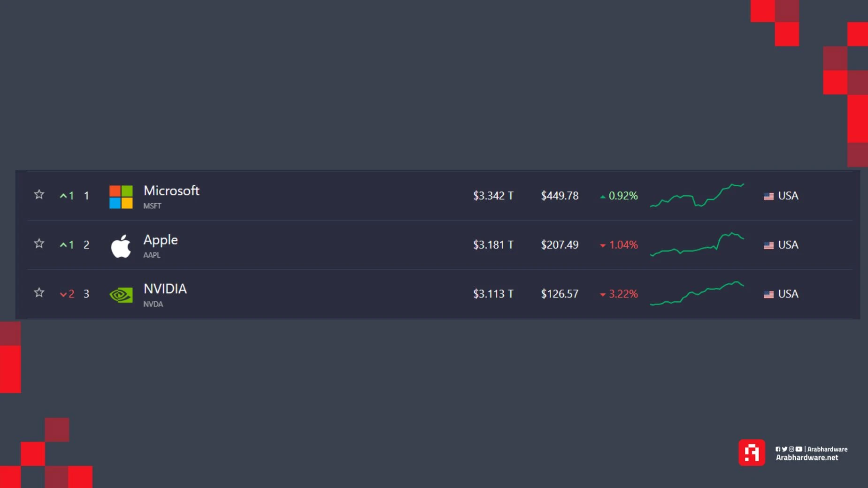Click rank number 3 for NVIDIA
The image size is (868, 488).
point(86,294)
